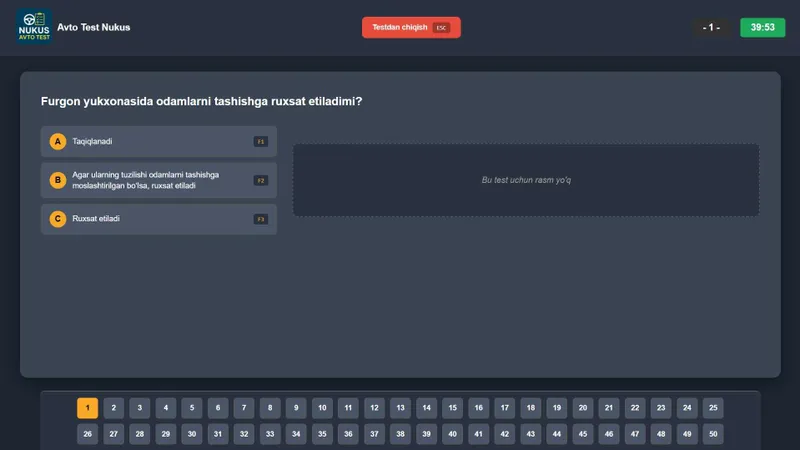Click the F1 shortcut key badge

click(261, 141)
